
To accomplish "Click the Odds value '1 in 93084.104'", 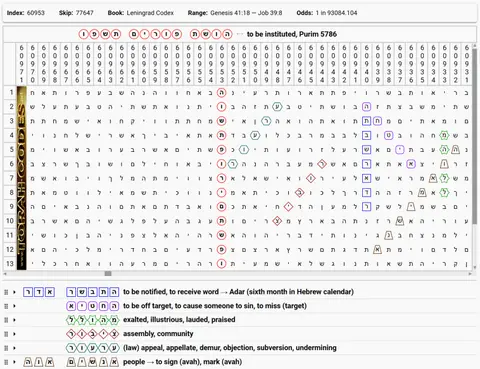I will coord(336,13).
